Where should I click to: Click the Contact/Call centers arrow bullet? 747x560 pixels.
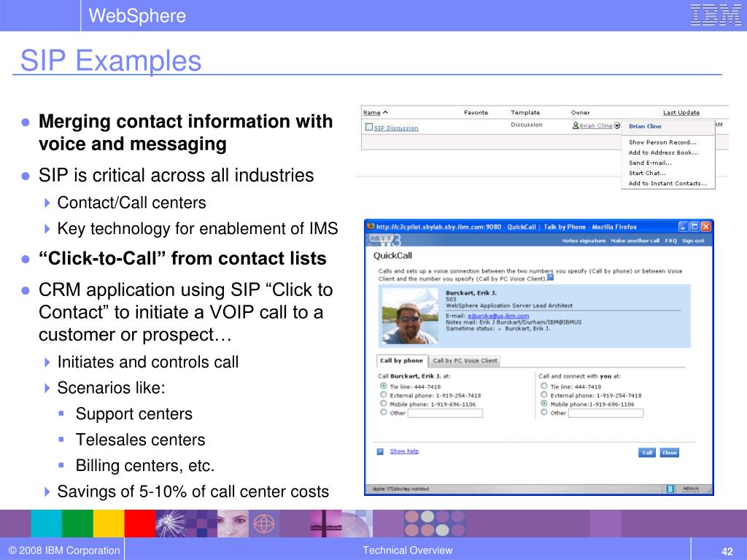point(47,203)
